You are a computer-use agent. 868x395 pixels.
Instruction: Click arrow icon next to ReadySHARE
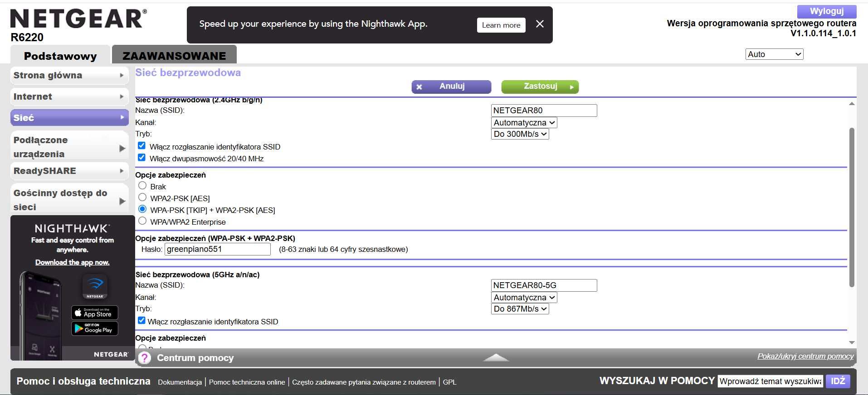tap(122, 171)
